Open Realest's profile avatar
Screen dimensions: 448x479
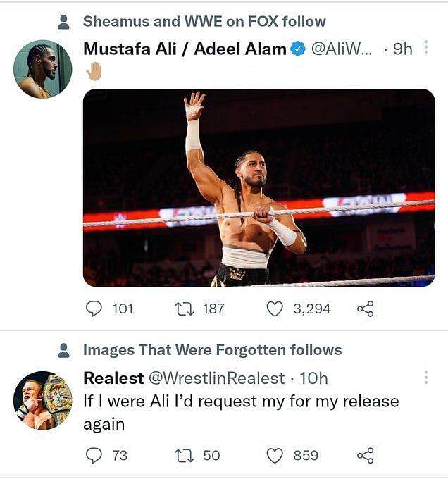point(43,401)
